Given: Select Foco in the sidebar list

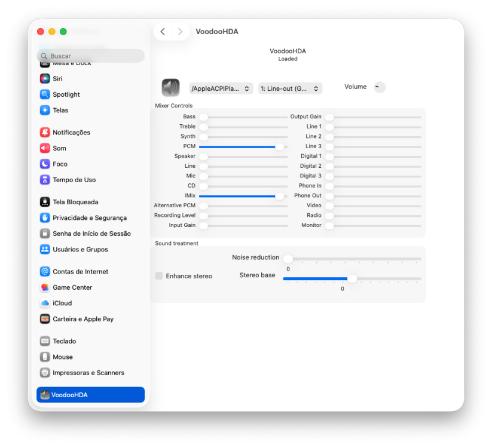Looking at the screenshot, I should 91,164.
